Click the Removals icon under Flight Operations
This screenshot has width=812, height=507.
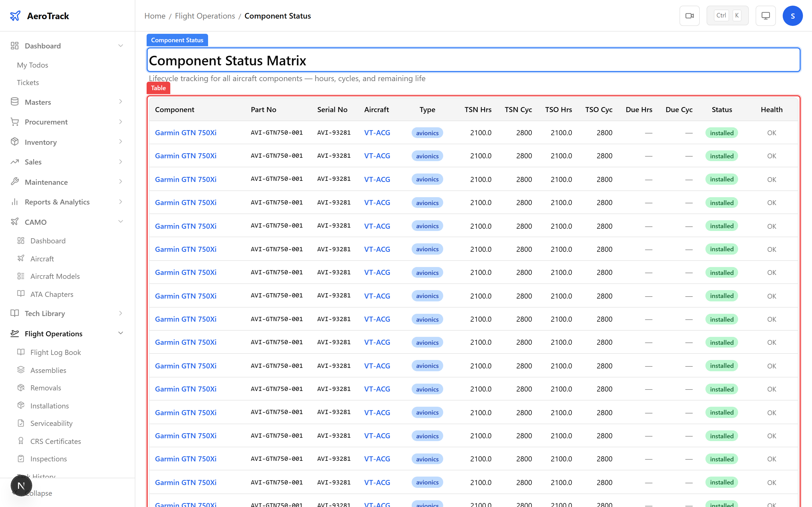(x=21, y=388)
